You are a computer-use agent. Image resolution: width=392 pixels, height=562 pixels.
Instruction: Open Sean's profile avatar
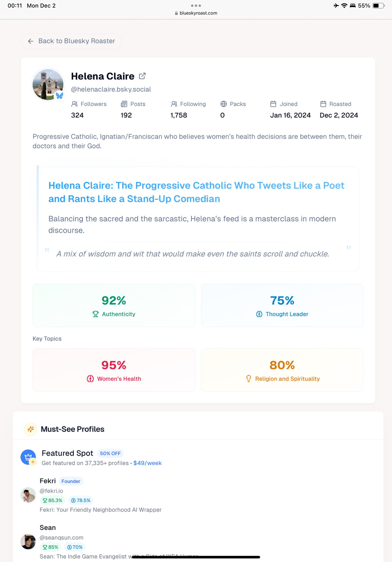[28, 541]
